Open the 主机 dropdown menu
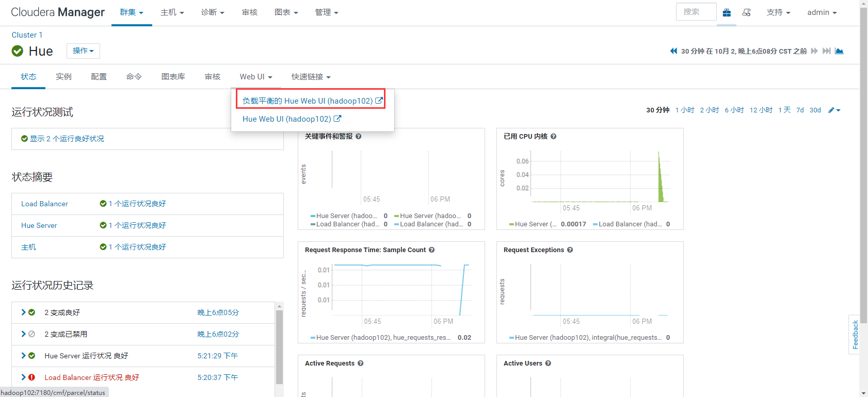868x397 pixels. pos(172,12)
